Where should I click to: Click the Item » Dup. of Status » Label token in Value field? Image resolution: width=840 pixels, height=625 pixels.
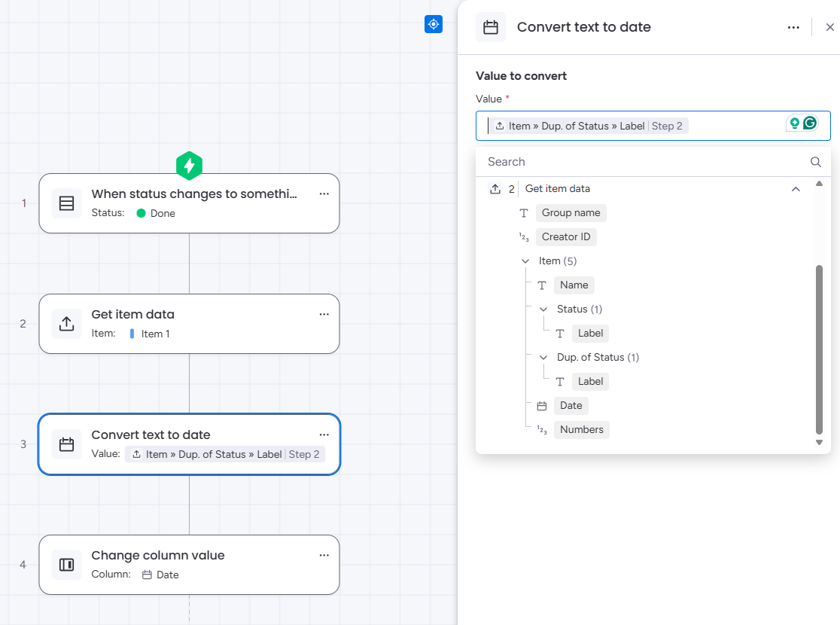589,126
